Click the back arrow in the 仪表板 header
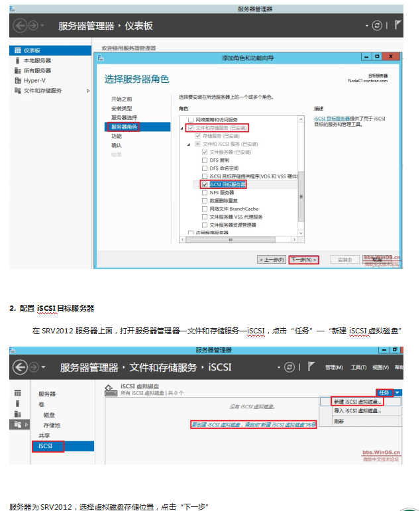This screenshot has width=420, height=511. (19, 25)
